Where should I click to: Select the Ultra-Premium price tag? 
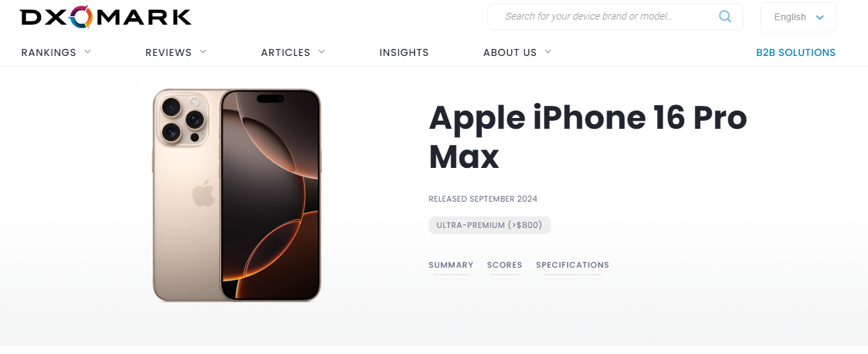click(x=490, y=225)
